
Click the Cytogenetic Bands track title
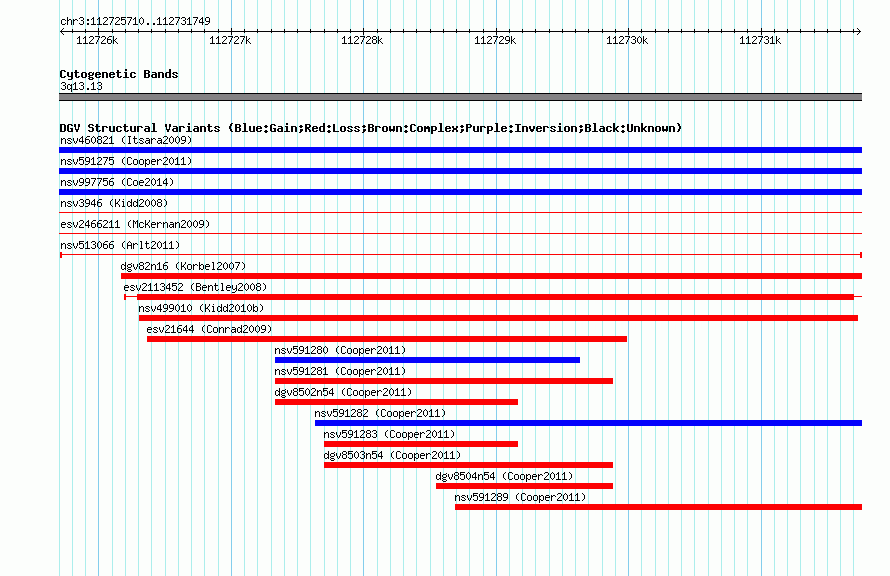(x=119, y=74)
